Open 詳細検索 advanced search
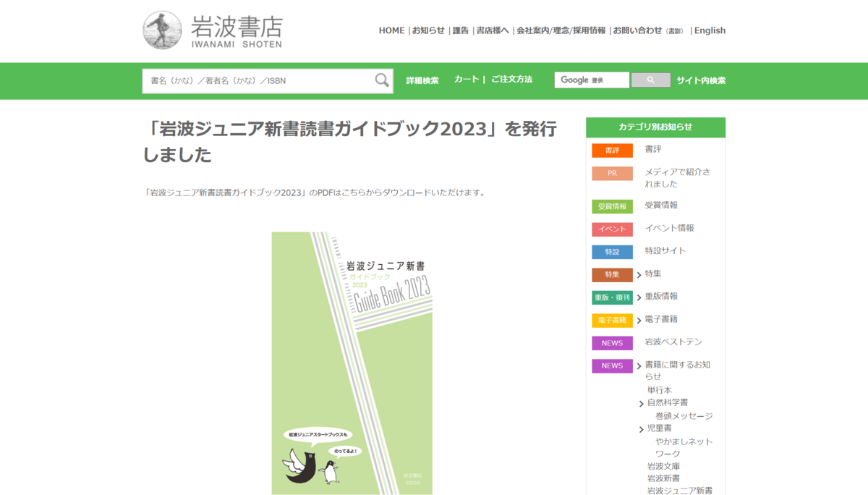 click(422, 80)
